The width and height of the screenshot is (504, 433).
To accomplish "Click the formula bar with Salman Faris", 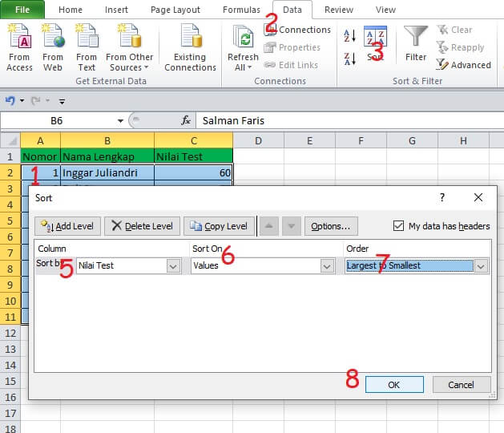I will coord(349,120).
